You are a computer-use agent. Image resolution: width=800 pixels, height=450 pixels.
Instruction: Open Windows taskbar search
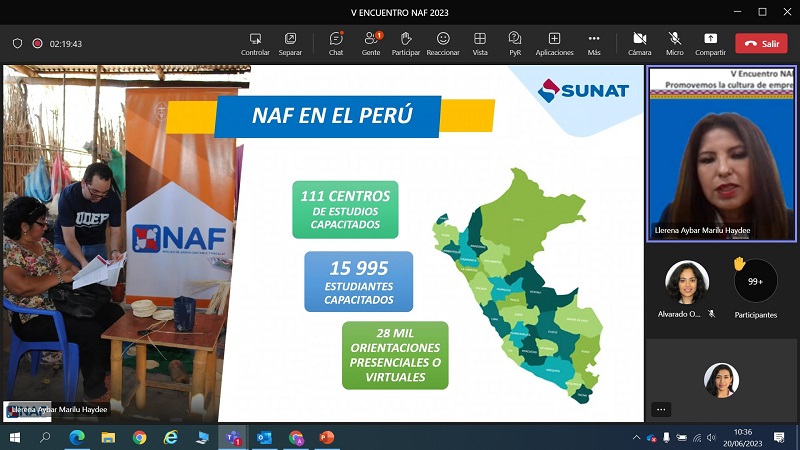45,437
